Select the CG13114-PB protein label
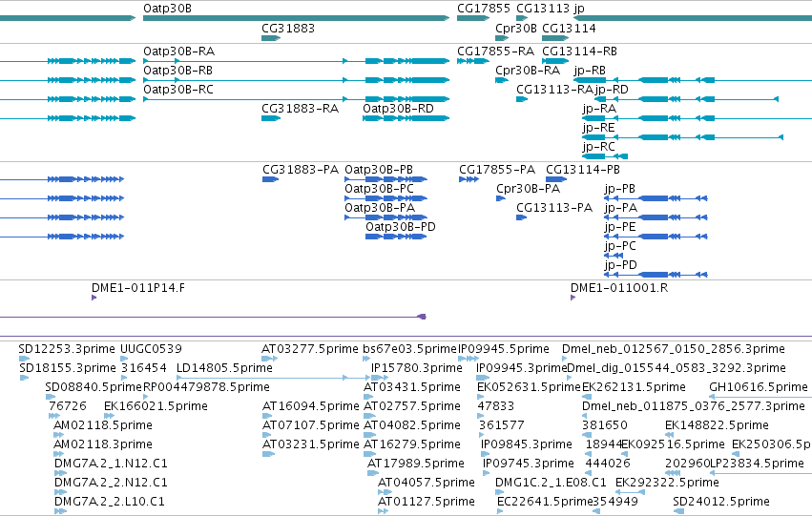 tap(583, 170)
